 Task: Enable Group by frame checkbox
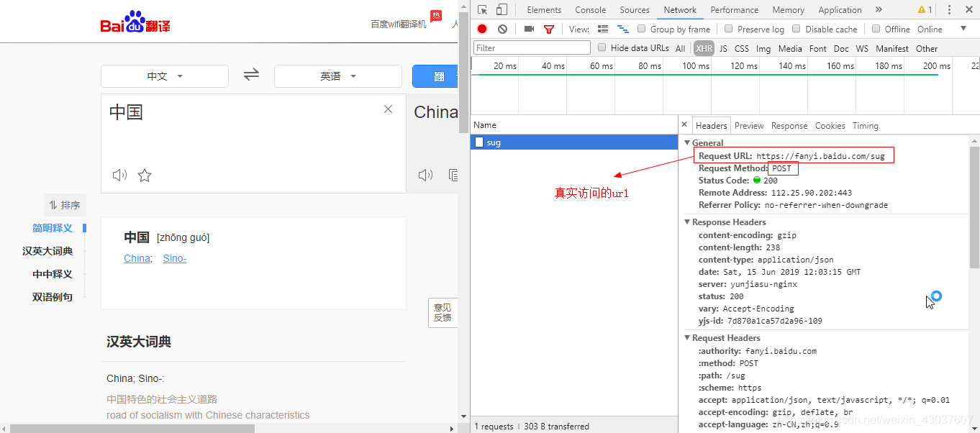click(642, 29)
